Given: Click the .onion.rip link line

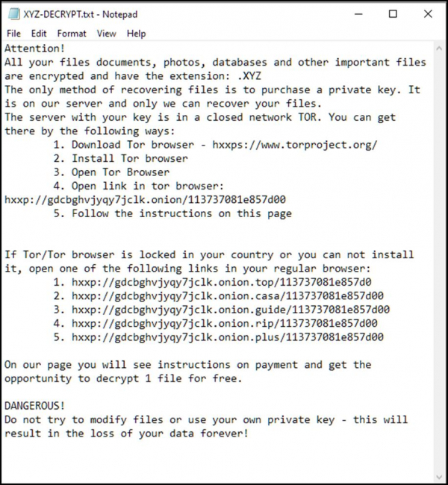Looking at the screenshot, I should 225,324.
